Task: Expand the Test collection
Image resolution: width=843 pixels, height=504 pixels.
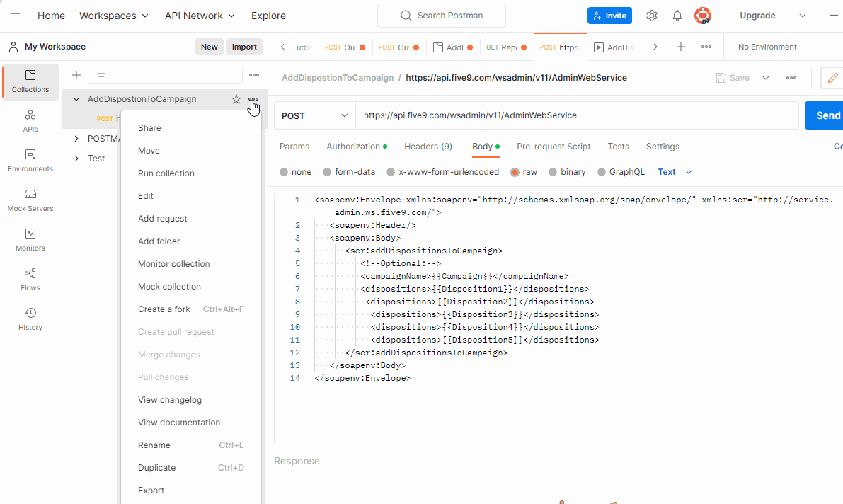Action: coord(76,158)
